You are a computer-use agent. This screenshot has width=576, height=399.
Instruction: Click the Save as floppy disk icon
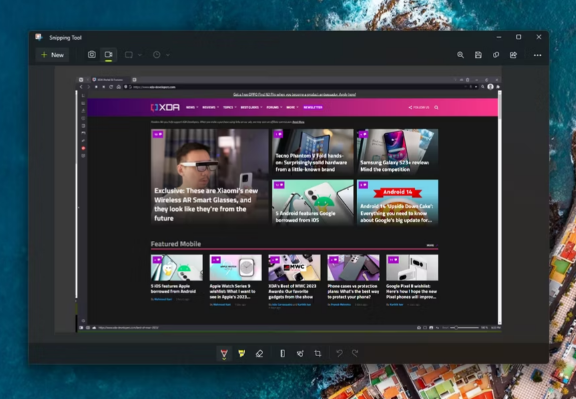click(x=478, y=55)
